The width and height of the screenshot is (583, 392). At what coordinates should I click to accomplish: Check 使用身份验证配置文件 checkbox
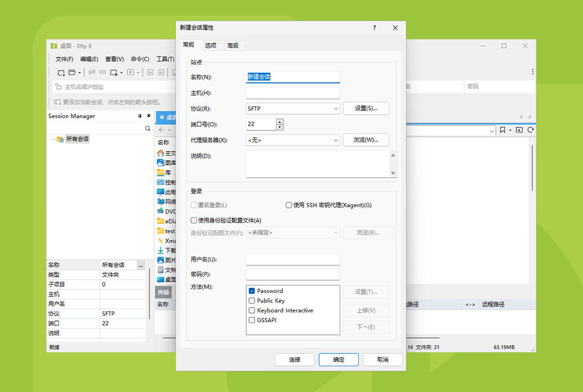coord(194,220)
